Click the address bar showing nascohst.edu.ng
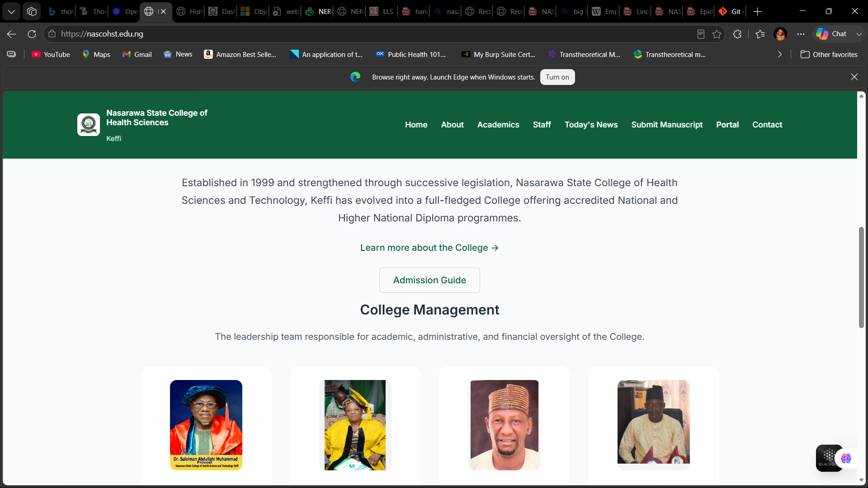 pos(375,34)
